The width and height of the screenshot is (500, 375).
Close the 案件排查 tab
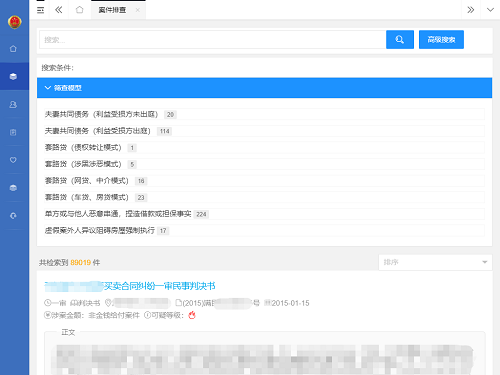pos(137,10)
